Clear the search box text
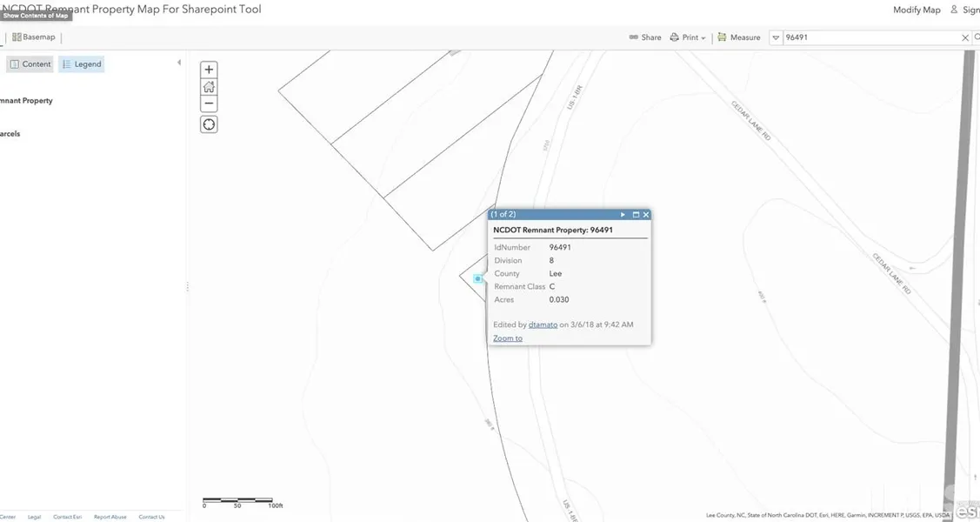The width and height of the screenshot is (980, 522). click(964, 37)
